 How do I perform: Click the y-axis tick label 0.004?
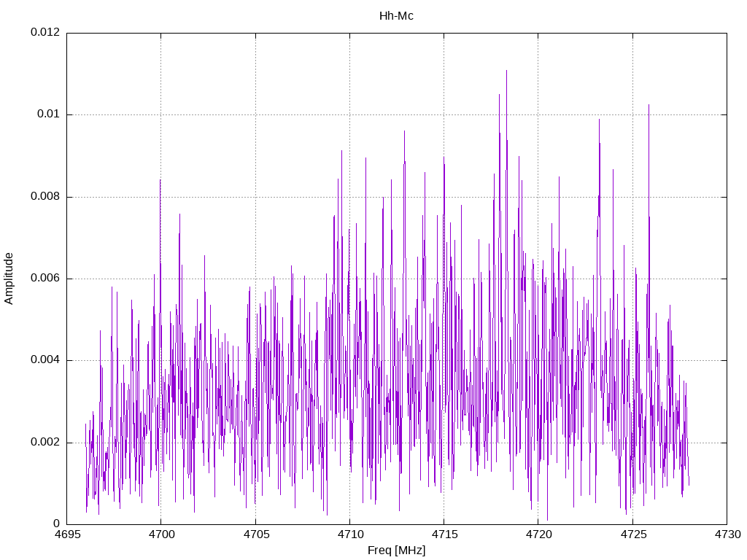[45, 360]
